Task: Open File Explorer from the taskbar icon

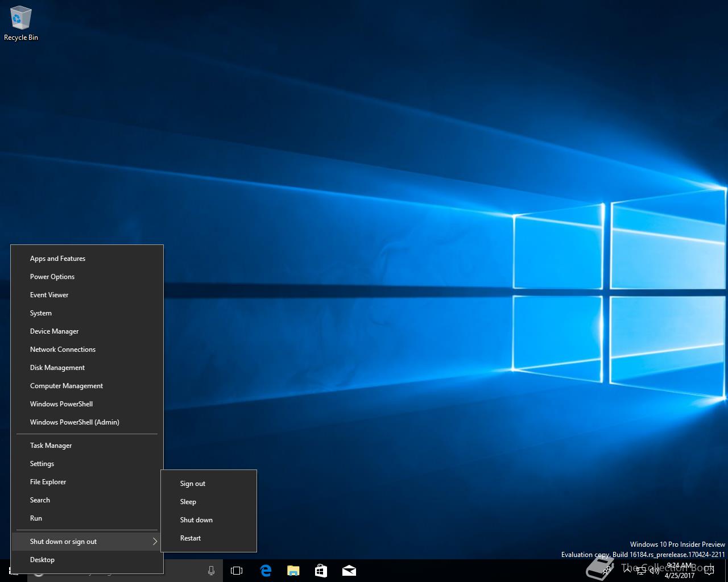Action: pyautogui.click(x=293, y=571)
